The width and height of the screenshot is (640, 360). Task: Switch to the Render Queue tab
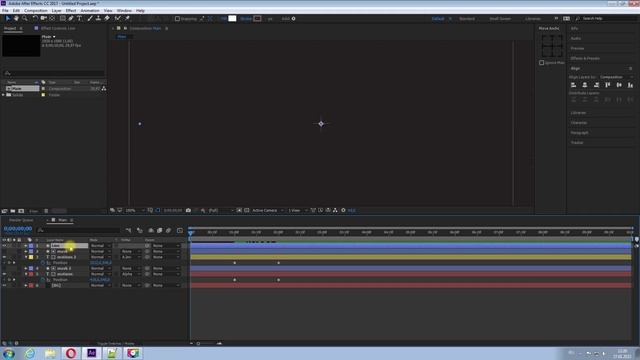tap(21, 220)
